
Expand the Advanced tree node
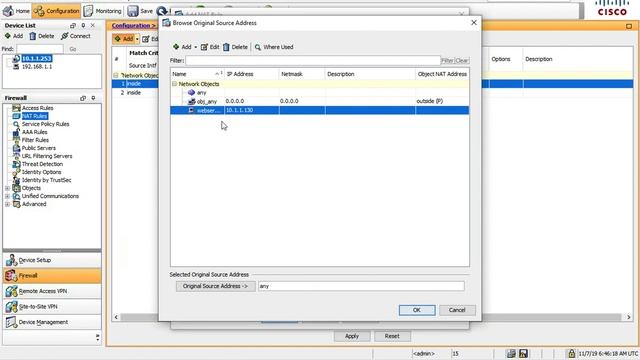[x=7, y=204]
